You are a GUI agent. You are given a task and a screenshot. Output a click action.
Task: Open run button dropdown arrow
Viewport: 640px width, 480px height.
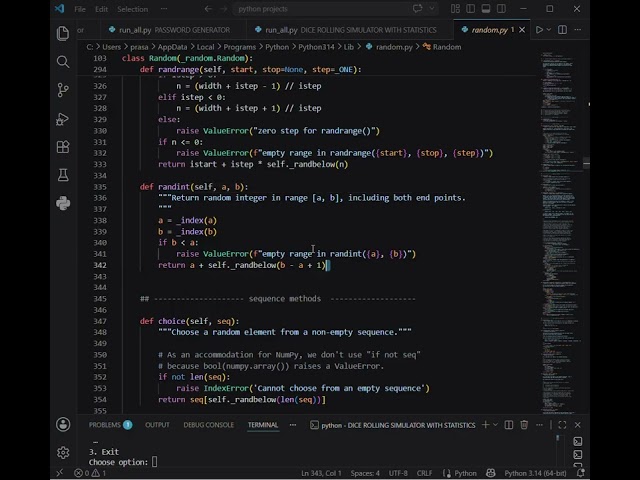pos(549,30)
